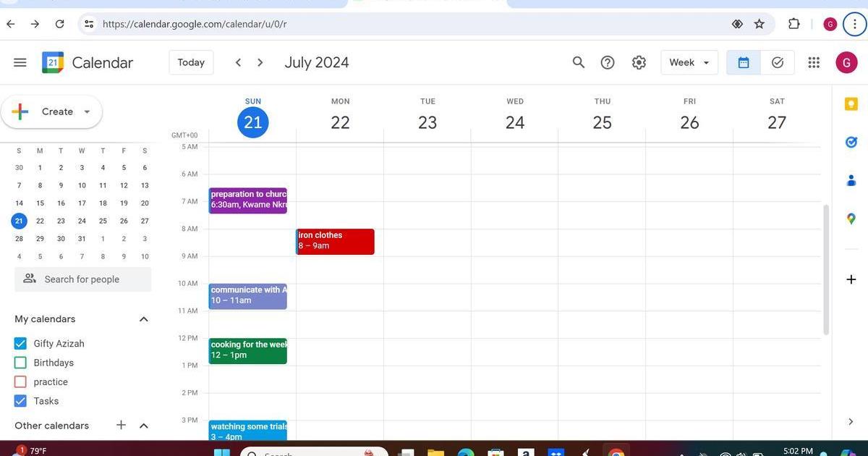Open the Google apps grid
The height and width of the screenshot is (456, 868).
pyautogui.click(x=814, y=63)
